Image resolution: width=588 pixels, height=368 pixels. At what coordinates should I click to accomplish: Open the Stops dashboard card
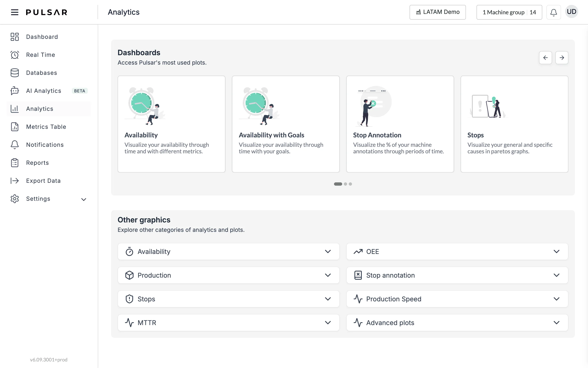[514, 124]
